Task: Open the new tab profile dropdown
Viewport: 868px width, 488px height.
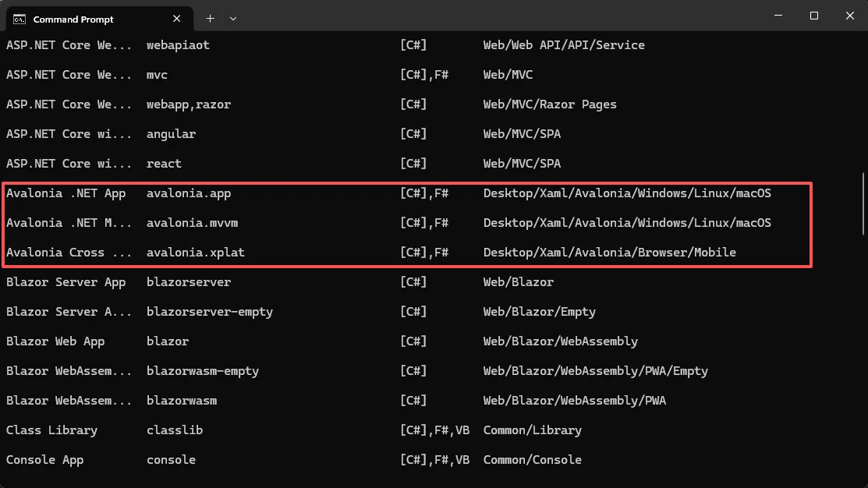Action: click(x=233, y=19)
